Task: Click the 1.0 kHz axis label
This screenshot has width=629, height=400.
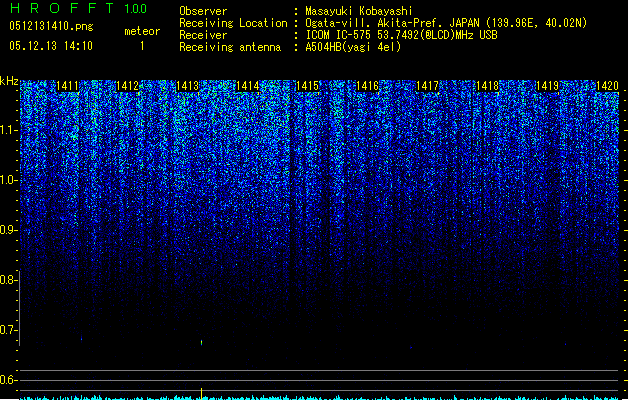Action: (8, 180)
